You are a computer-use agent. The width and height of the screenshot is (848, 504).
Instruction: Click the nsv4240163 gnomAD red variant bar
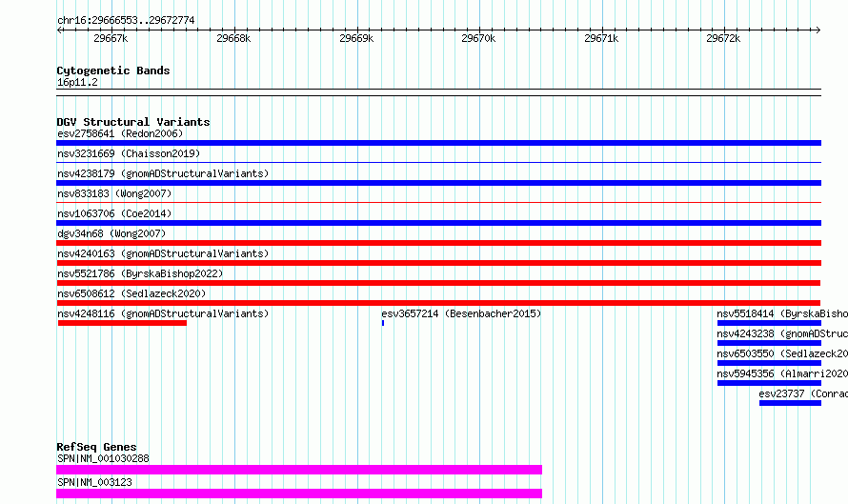click(438, 263)
